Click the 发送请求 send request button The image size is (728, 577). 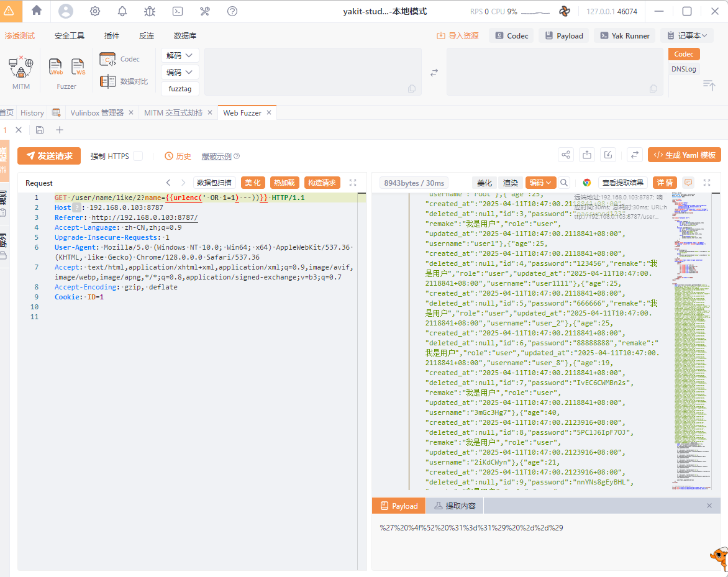(49, 156)
